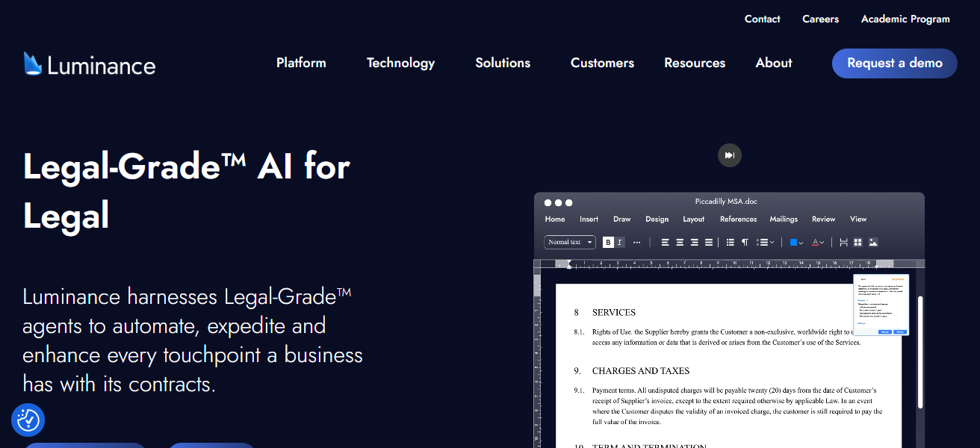Select the Mailings tab in document
980x448 pixels.
click(784, 219)
